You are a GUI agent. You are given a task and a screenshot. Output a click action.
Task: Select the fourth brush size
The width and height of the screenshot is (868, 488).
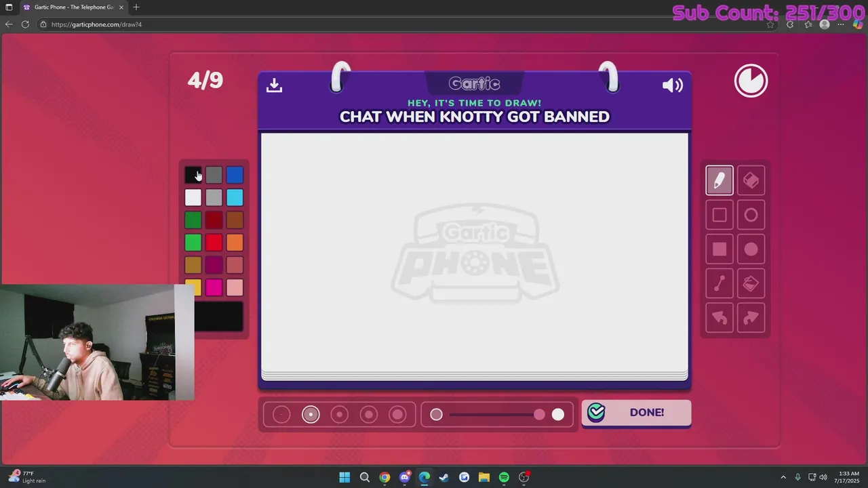point(369,414)
